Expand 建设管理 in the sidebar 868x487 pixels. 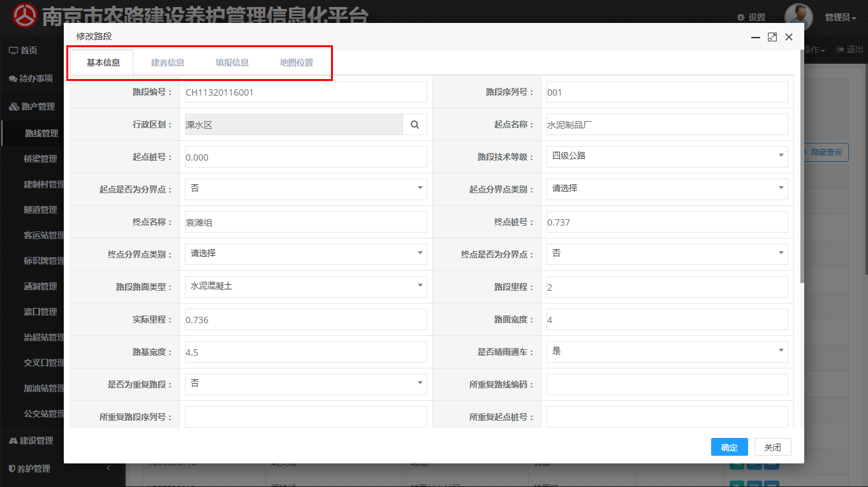(31, 440)
